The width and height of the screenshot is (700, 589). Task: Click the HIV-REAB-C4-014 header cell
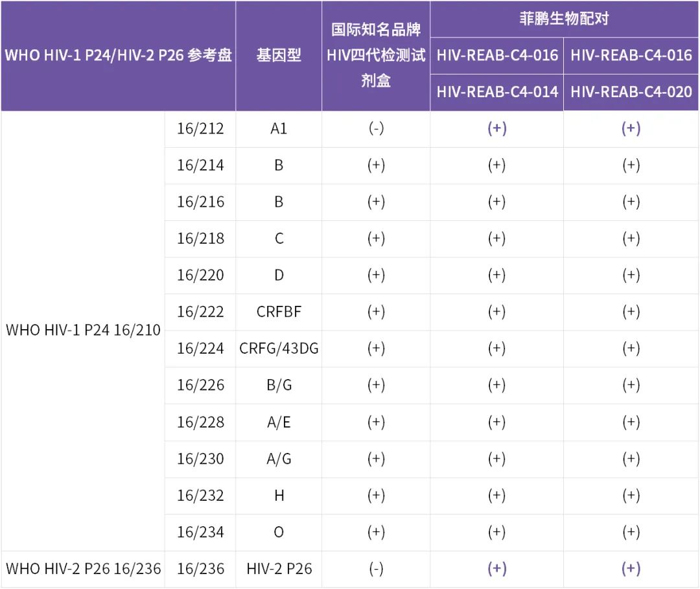pyautogui.click(x=497, y=92)
